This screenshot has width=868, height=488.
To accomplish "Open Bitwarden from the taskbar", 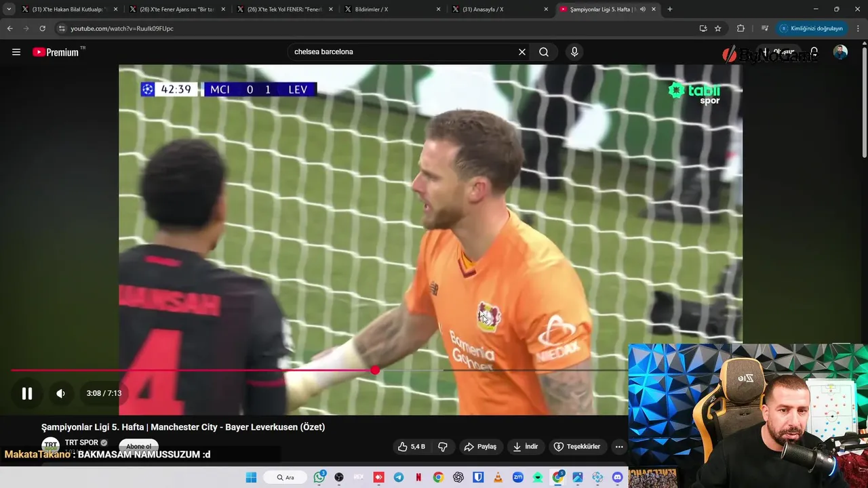I will (x=478, y=477).
